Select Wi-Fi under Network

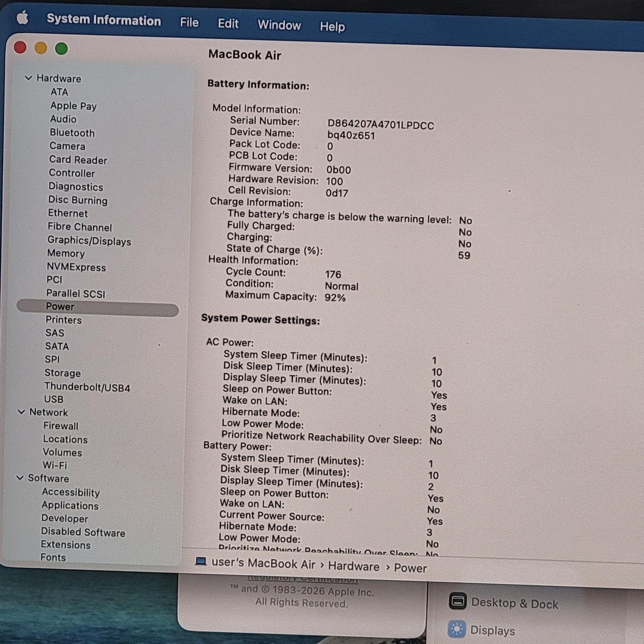[x=55, y=465]
